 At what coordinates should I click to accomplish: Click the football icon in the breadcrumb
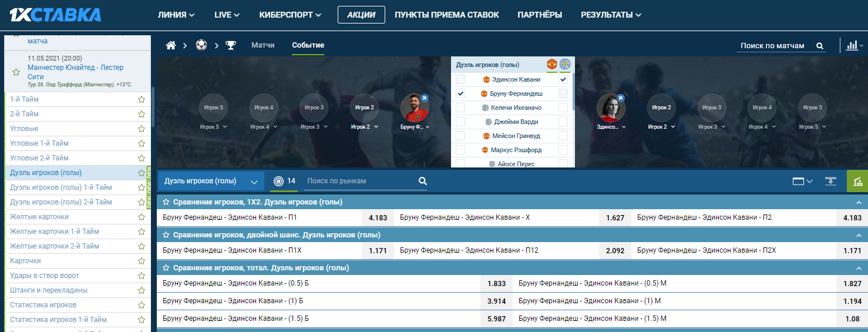[201, 45]
